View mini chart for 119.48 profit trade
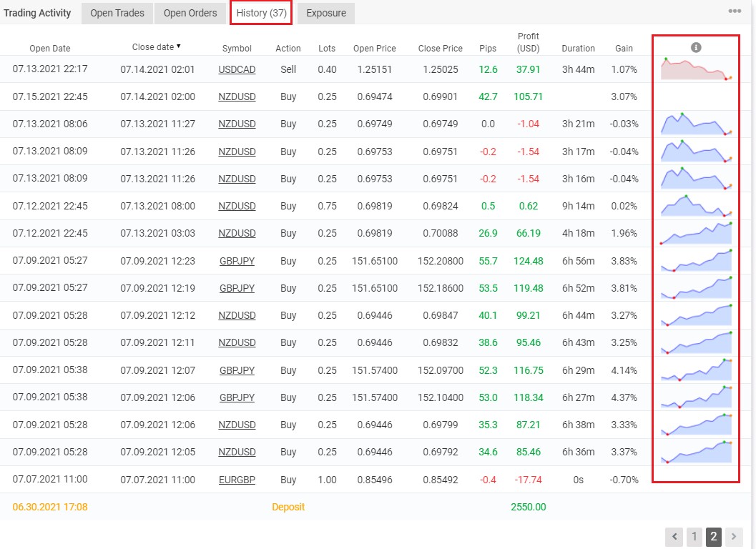Viewport: 756px width, 549px height. (696, 288)
